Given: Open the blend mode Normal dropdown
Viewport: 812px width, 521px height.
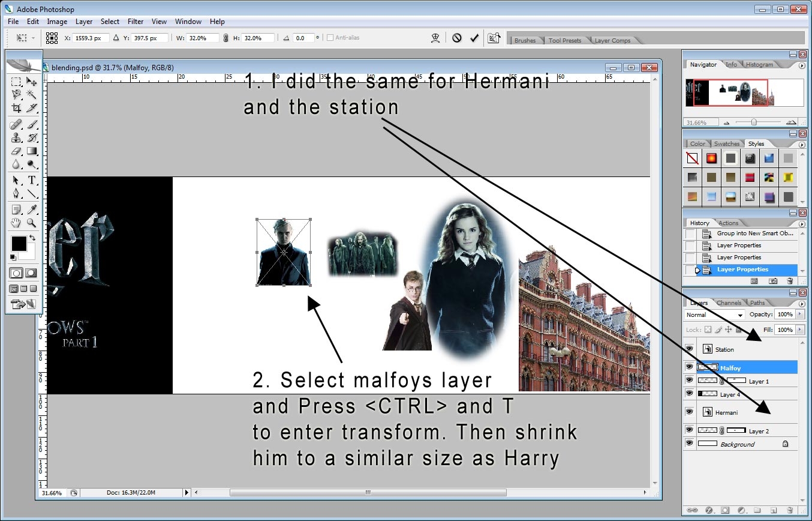Looking at the screenshot, I should point(715,315).
